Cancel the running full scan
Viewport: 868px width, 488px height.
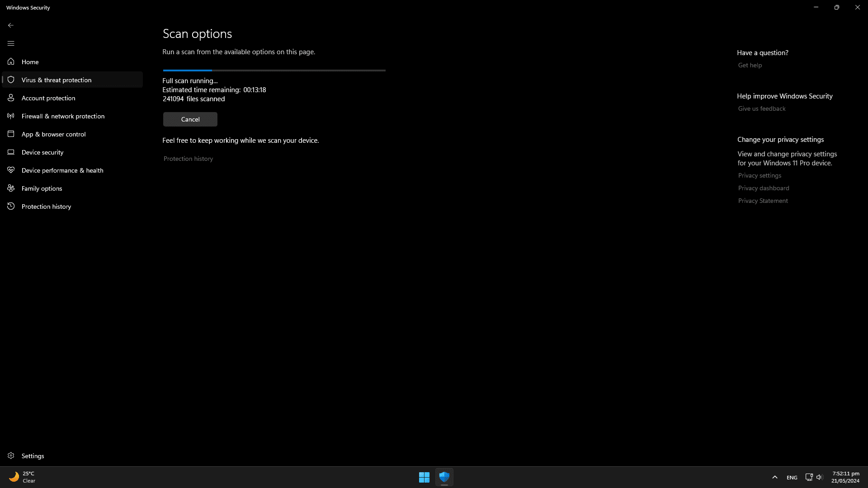point(190,119)
